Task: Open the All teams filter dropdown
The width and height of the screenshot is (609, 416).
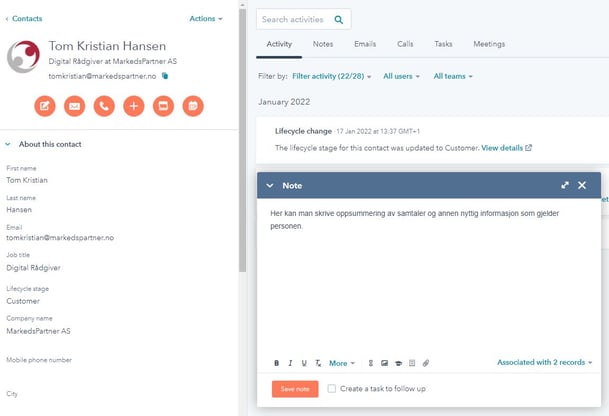Action: (453, 76)
